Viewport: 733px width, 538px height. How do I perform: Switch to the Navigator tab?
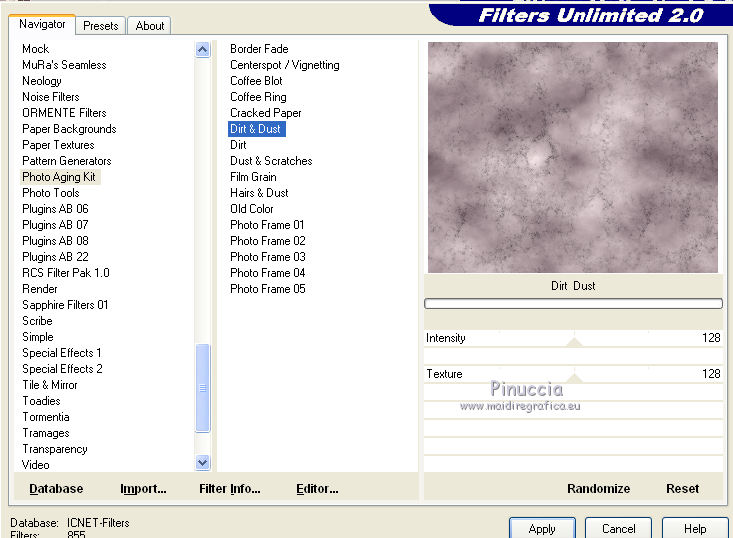pyautogui.click(x=42, y=24)
